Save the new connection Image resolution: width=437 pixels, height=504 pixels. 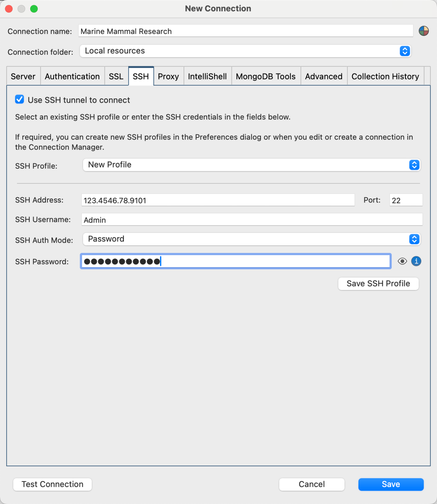click(390, 484)
